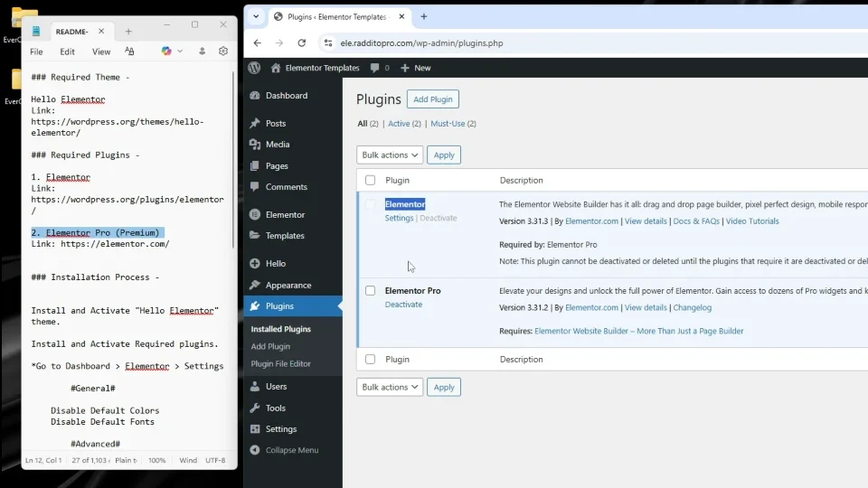Open Elementor Pro Changelog link
The height and width of the screenshot is (488, 868).
point(692,307)
